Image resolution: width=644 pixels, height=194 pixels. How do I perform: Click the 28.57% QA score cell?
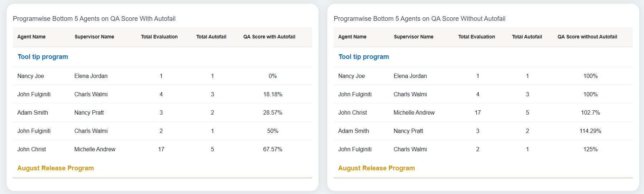pos(273,113)
